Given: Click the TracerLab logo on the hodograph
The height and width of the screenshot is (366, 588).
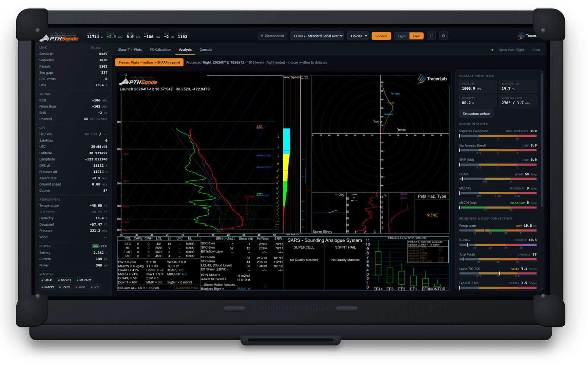Looking at the screenshot, I should [432, 79].
